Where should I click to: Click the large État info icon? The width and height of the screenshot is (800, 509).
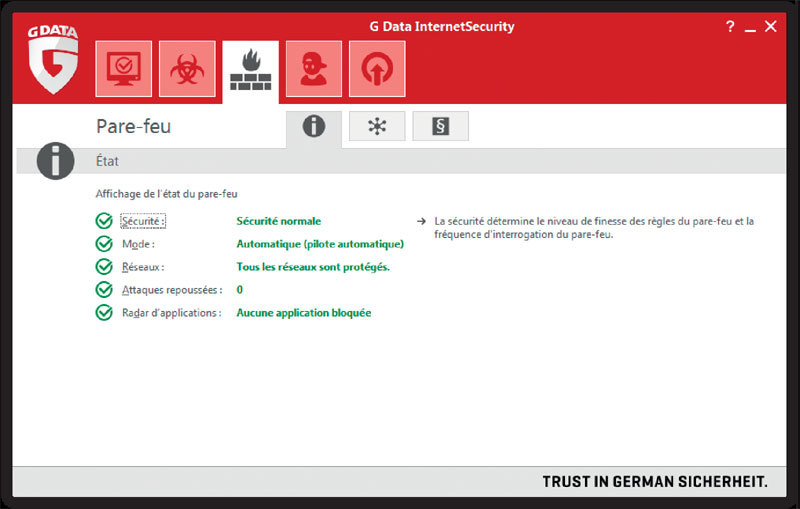(x=56, y=161)
